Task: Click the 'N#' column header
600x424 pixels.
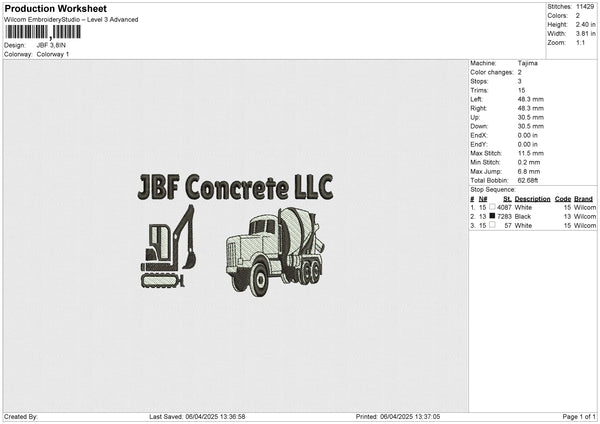Action: 483,199
